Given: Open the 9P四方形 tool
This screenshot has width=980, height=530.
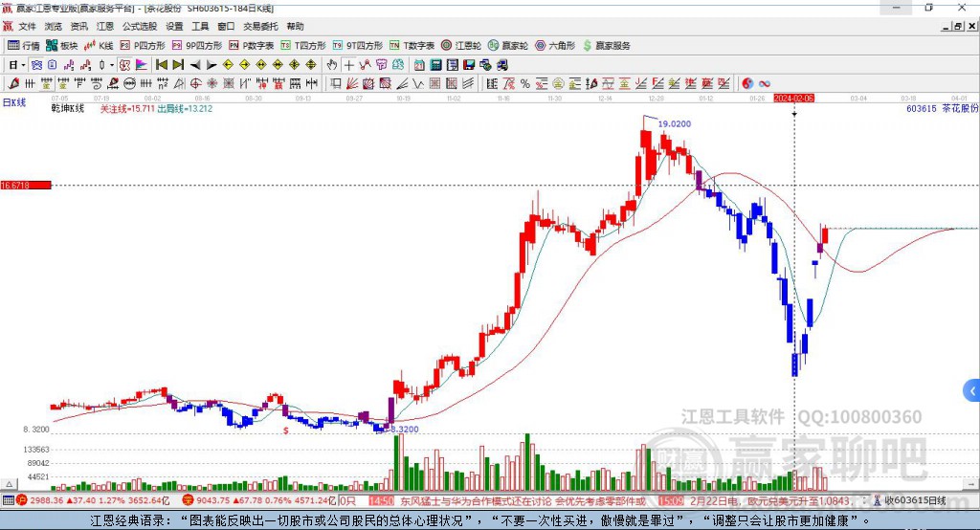Looking at the screenshot, I should 197,46.
